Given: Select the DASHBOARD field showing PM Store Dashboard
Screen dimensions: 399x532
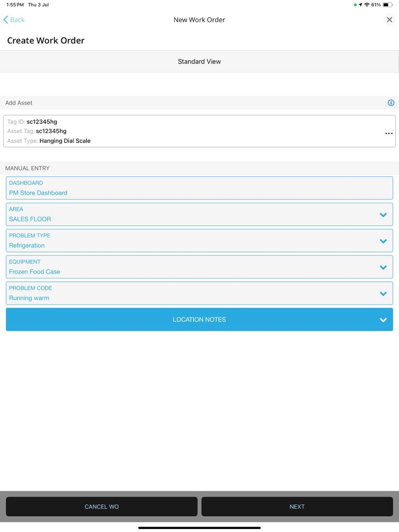Looking at the screenshot, I should (x=199, y=188).
